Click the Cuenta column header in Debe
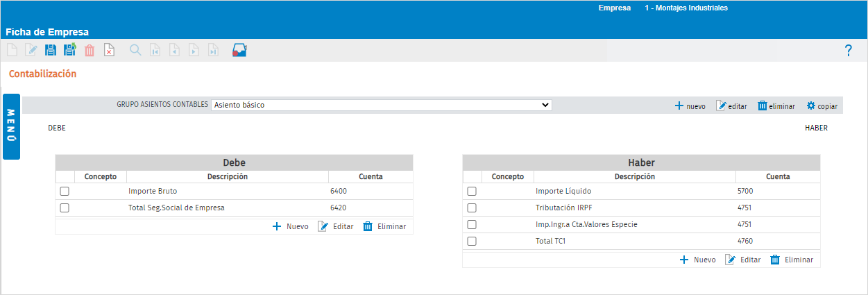Viewport: 868px width, 295px height. pos(371,176)
